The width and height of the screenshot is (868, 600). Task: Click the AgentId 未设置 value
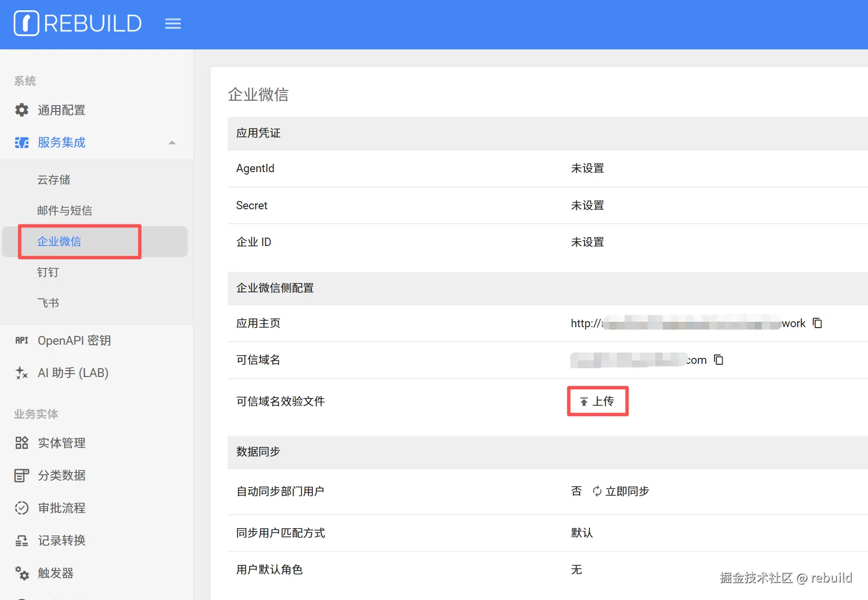click(587, 168)
